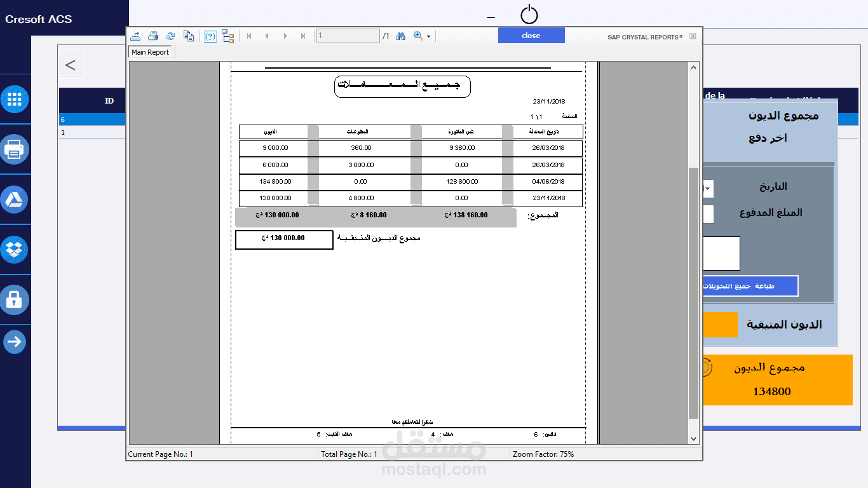
Task: Click Current Page No.: 1 status text
Action: [161, 454]
